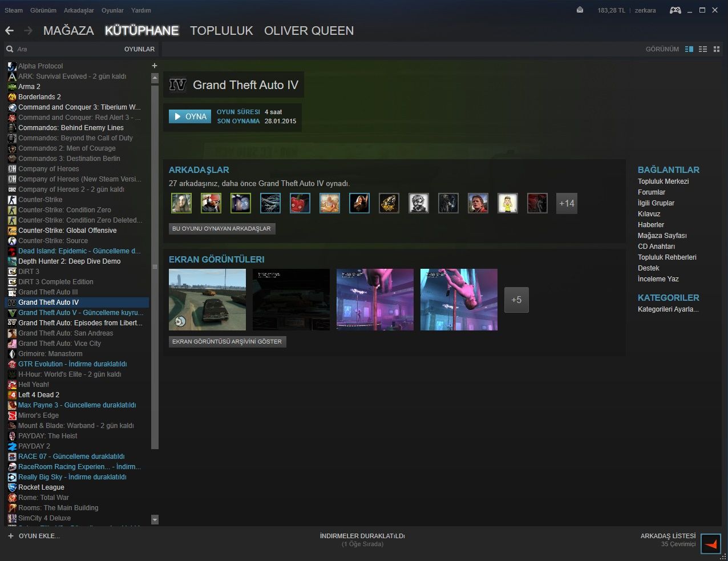Select grid view mode icon
The width and height of the screenshot is (728, 561).
pos(717,49)
